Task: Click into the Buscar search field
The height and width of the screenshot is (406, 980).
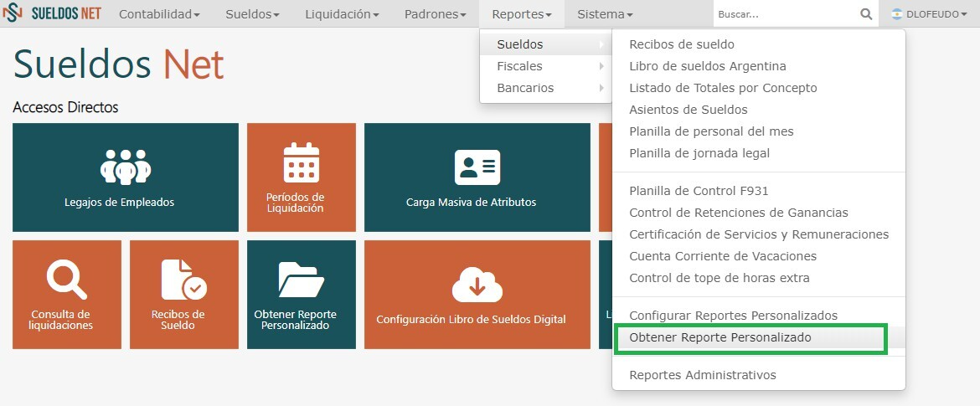Action: pos(786,13)
